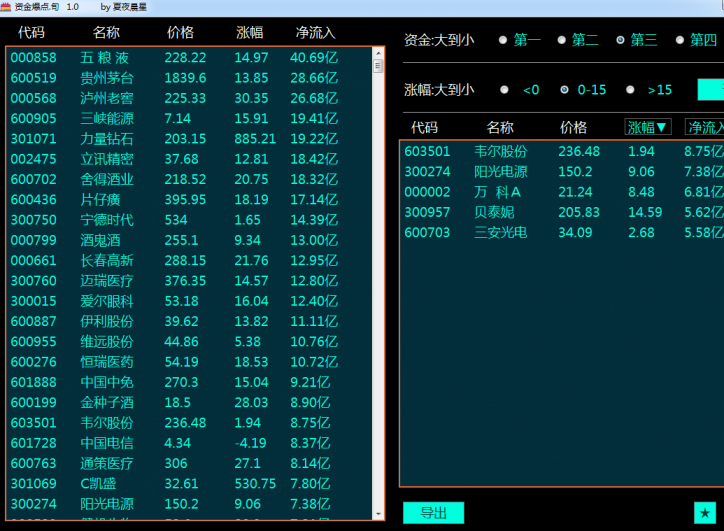Click price 1839.6 of 贵州茅台

(186, 78)
